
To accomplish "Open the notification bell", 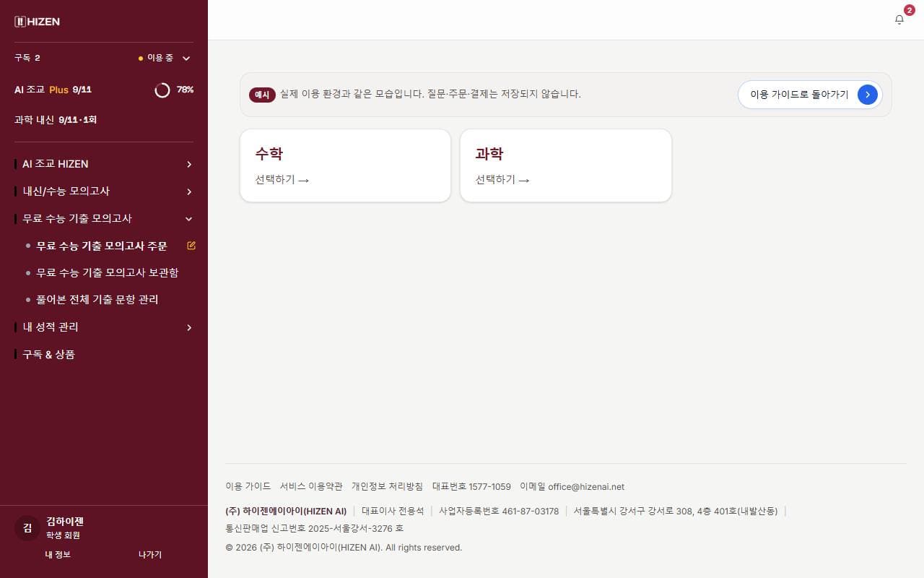I will pos(899,20).
